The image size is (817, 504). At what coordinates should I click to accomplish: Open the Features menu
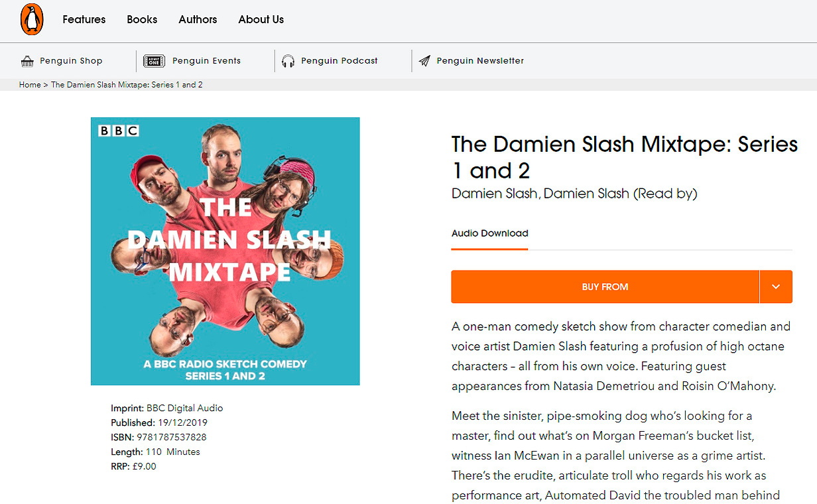(84, 19)
